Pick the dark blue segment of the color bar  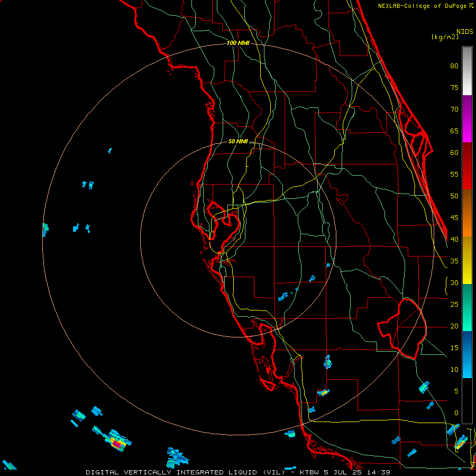[x=467, y=343]
